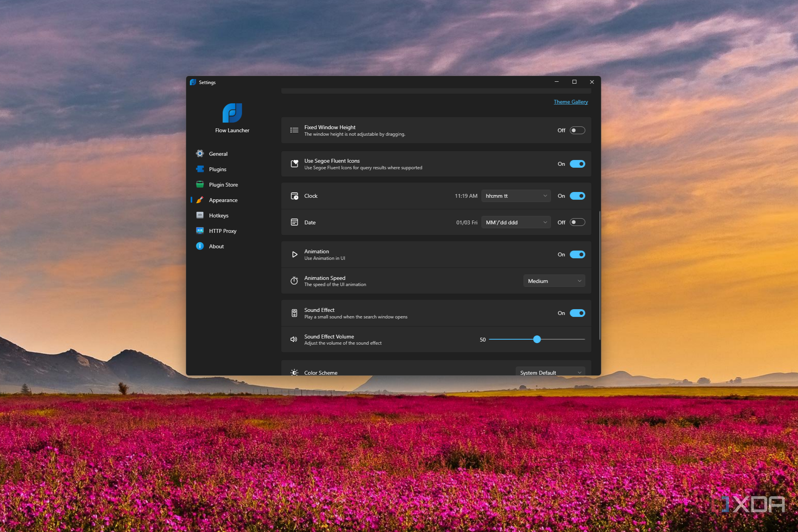This screenshot has height=532, width=798.
Task: Click the Sound Effect speaker box icon
Action: coord(294,313)
